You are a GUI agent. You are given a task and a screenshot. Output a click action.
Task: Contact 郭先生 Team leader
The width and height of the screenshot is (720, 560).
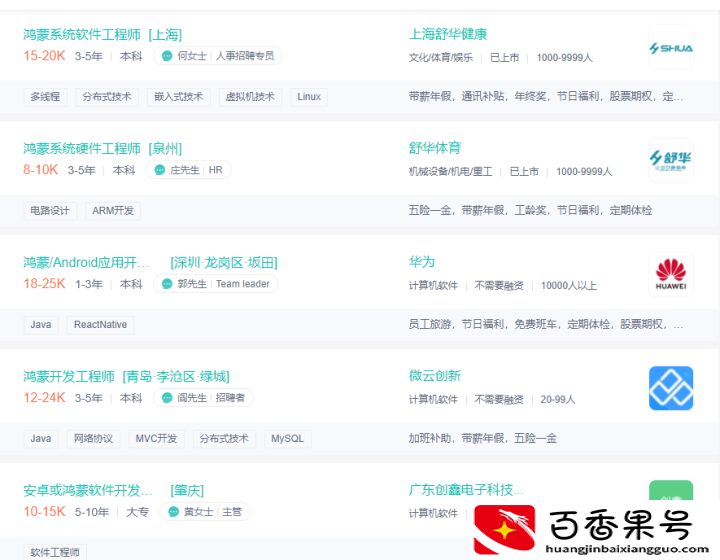[x=215, y=284]
